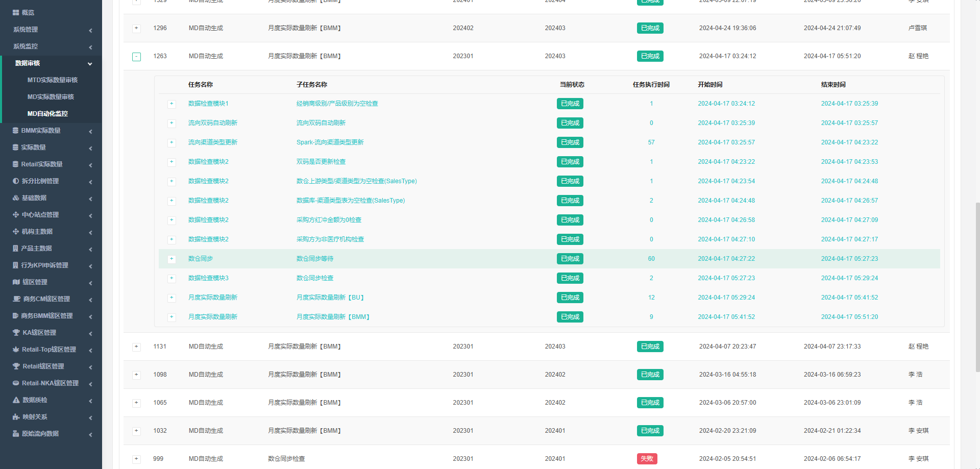Expand the failed task row 999
Screen dimensions: 980x469
[x=136, y=459]
